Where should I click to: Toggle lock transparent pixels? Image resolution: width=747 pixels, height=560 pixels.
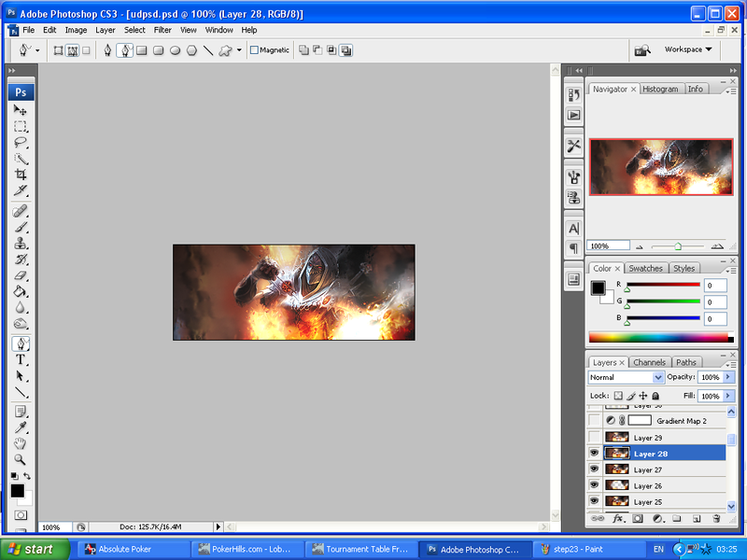click(x=618, y=396)
